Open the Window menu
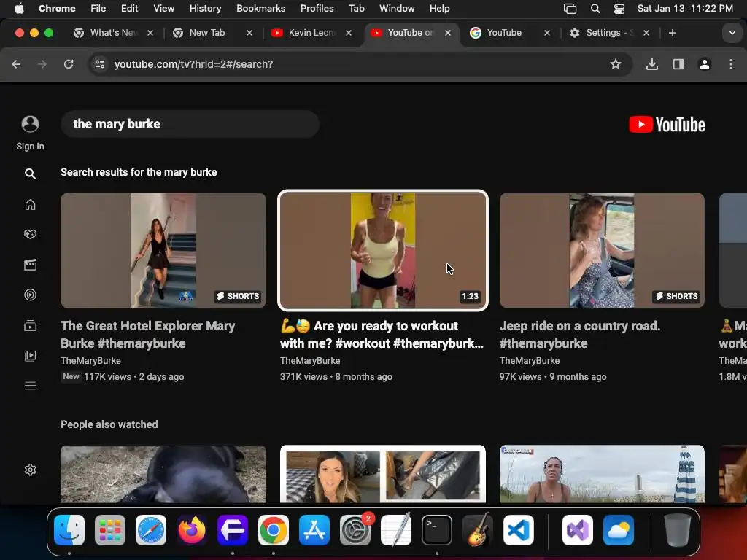The image size is (747, 560). [397, 9]
